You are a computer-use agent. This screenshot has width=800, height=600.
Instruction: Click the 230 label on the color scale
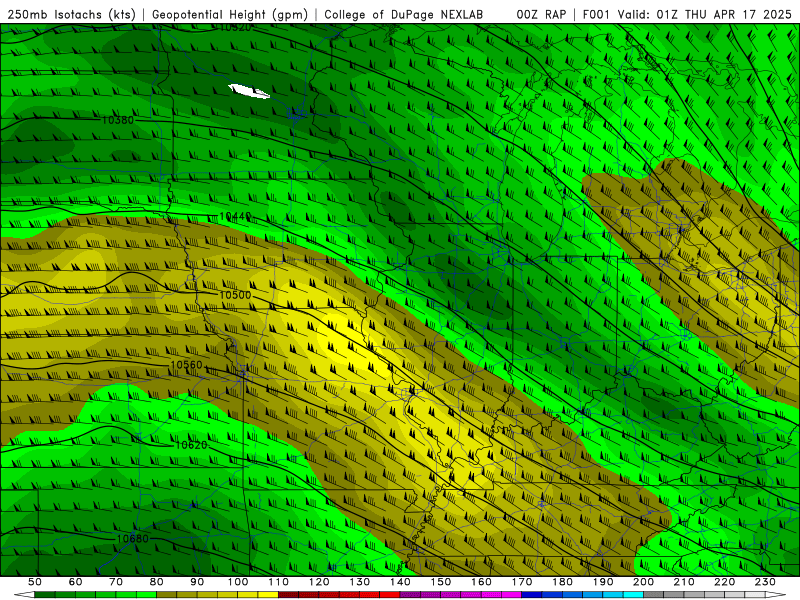[x=765, y=582]
